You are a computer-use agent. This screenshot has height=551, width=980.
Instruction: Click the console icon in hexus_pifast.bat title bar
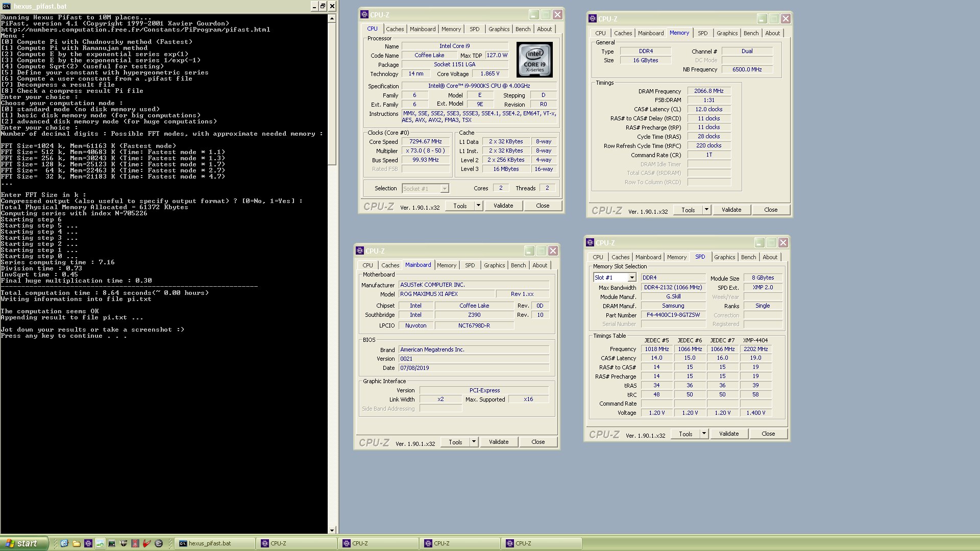click(x=7, y=6)
